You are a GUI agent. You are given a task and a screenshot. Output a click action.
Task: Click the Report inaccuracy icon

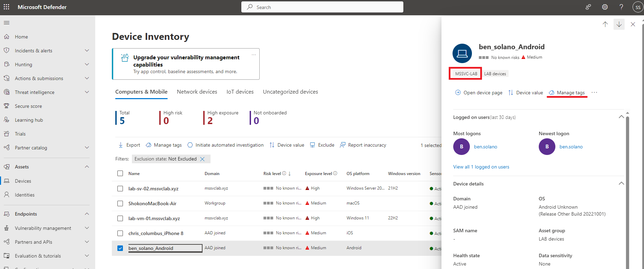click(343, 145)
